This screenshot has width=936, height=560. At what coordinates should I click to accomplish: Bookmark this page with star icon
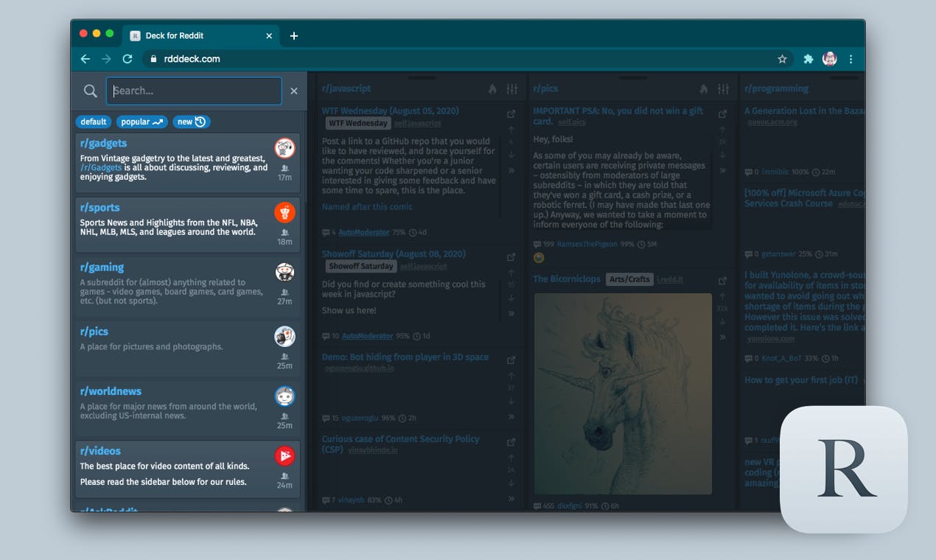(x=782, y=59)
